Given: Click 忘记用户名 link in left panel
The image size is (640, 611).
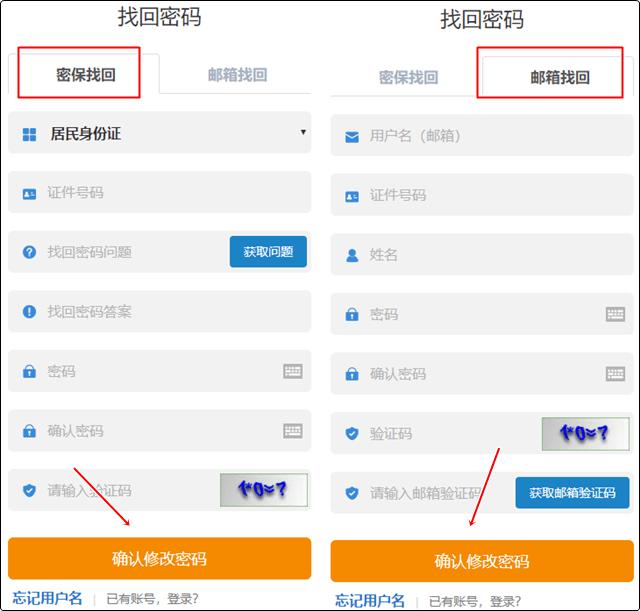Looking at the screenshot, I should (47, 598).
